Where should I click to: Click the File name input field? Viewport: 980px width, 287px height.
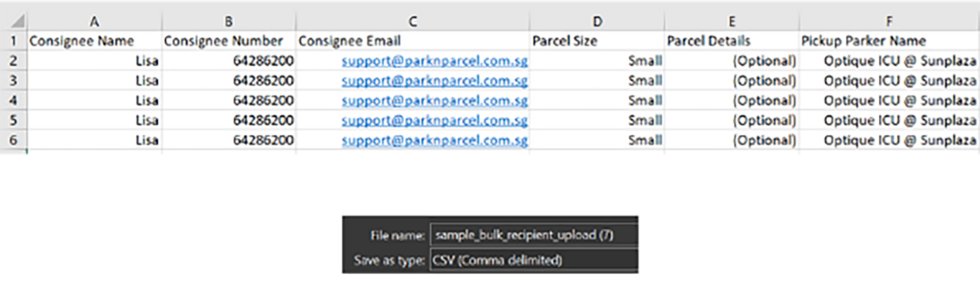[532, 235]
